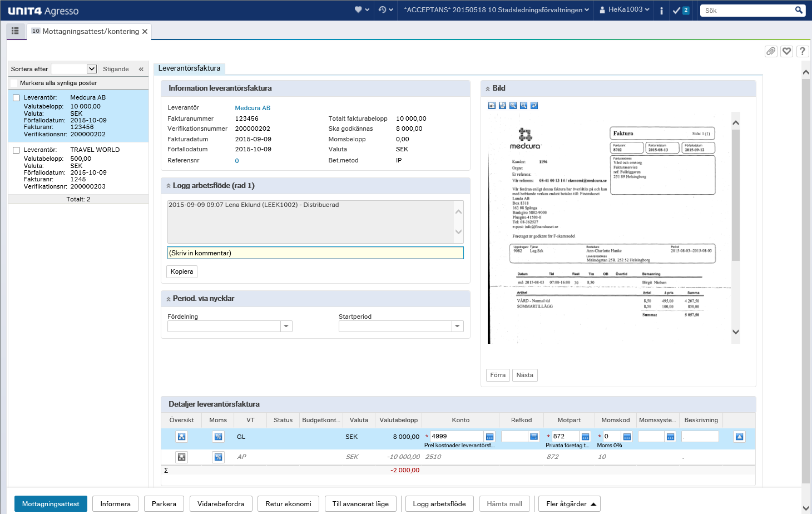Open the favorites heart menu in header
This screenshot has width=812, height=514.
point(362,10)
